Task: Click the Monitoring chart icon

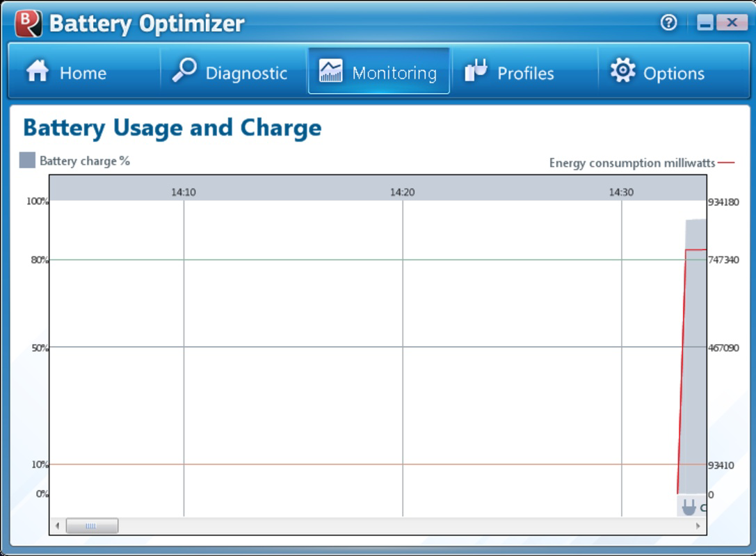Action: [331, 71]
